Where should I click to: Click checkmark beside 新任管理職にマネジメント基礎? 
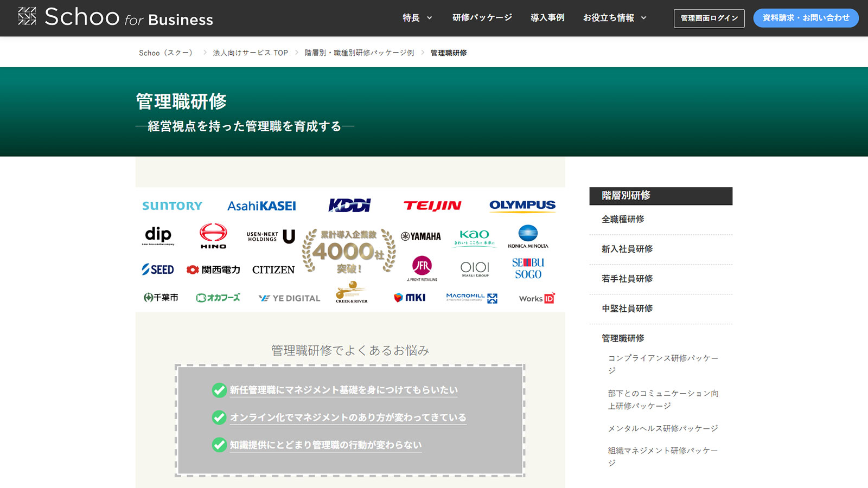point(219,390)
